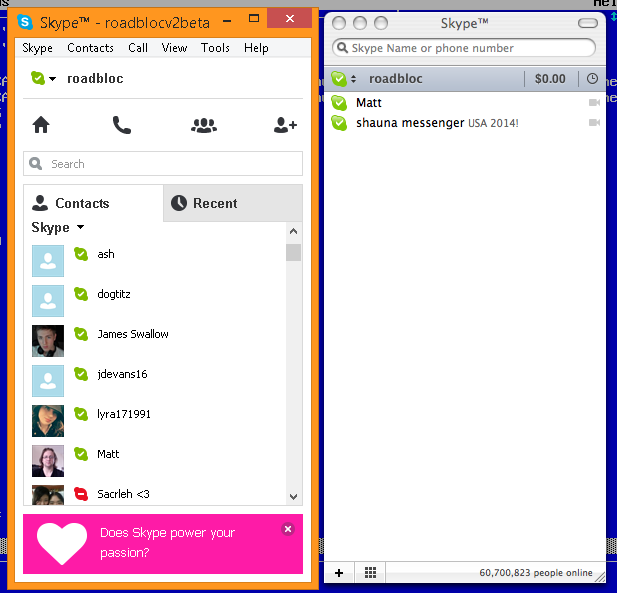Add a contact with person-plus icon
This screenshot has height=593, width=617.
point(285,125)
